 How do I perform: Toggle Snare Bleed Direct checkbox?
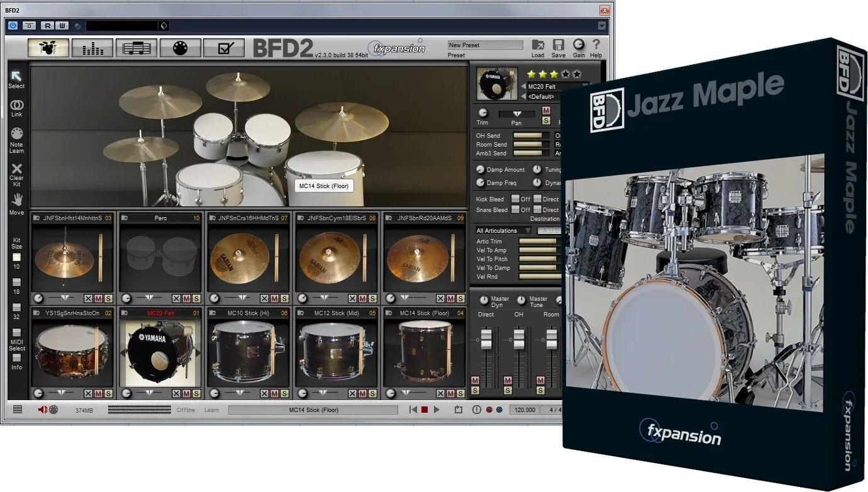537,210
